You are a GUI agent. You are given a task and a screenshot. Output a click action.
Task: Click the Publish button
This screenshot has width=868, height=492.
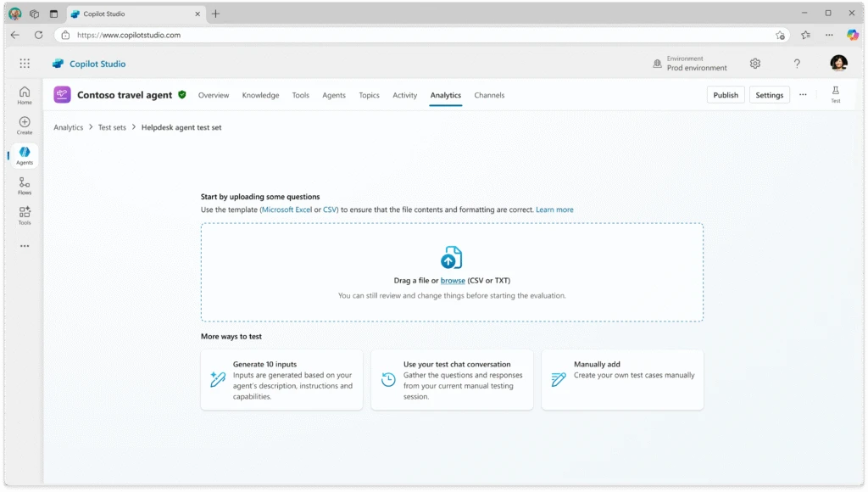726,94
